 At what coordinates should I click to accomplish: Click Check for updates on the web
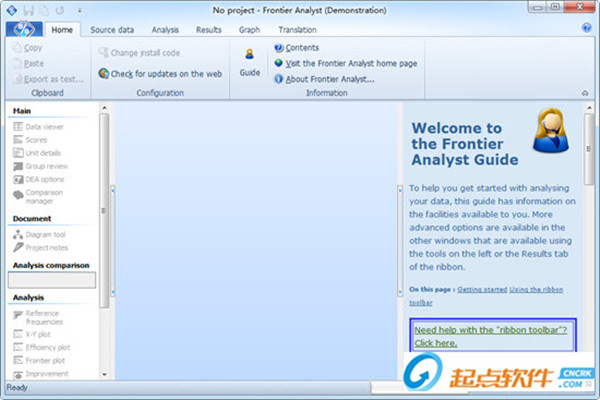[x=160, y=73]
